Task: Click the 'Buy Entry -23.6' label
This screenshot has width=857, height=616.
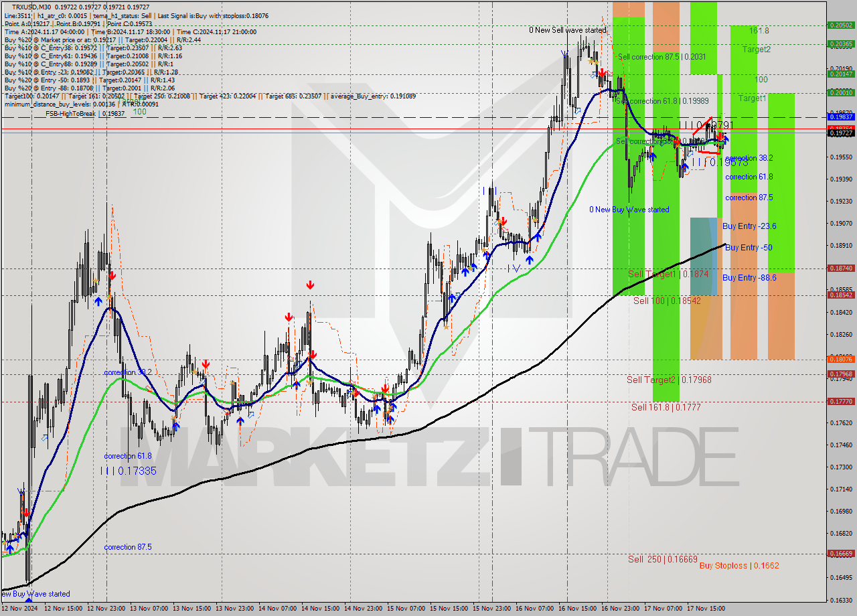Action: 749,226
